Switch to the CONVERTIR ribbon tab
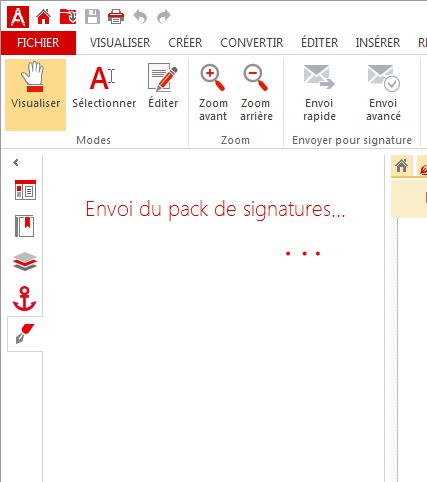The height and width of the screenshot is (482, 427). click(252, 43)
